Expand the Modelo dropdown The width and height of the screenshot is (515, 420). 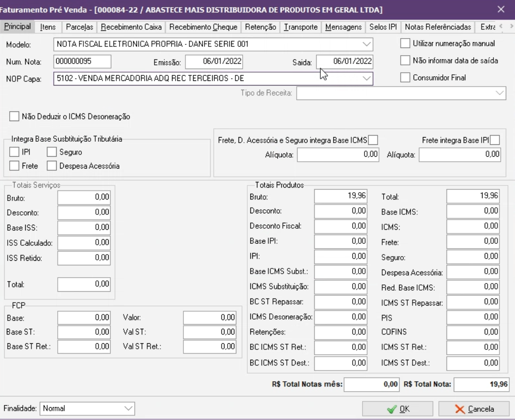click(366, 44)
